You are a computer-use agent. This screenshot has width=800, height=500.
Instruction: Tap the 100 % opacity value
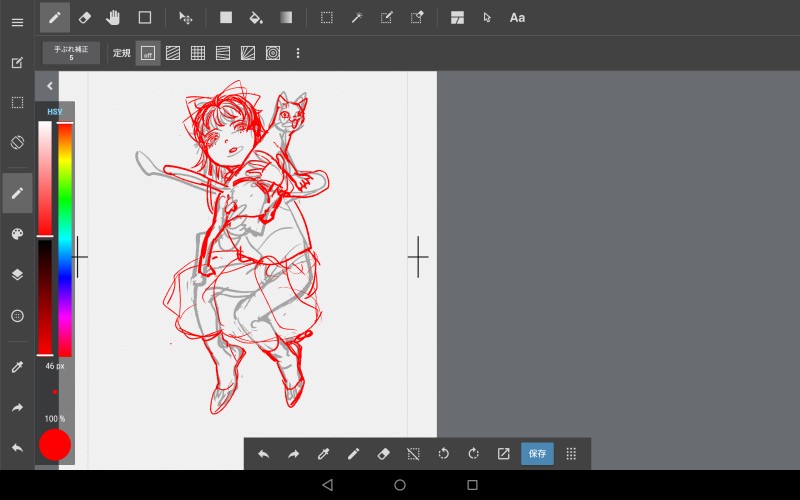pyautogui.click(x=55, y=419)
